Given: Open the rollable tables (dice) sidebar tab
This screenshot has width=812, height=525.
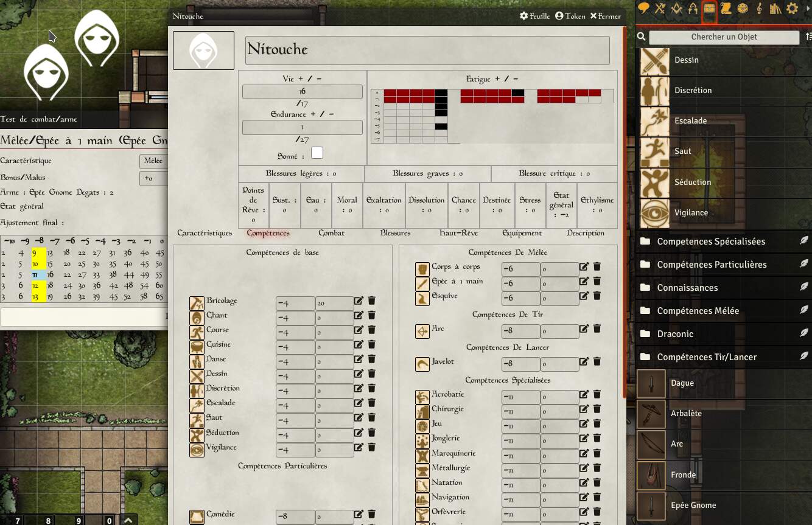Looking at the screenshot, I should [x=742, y=9].
